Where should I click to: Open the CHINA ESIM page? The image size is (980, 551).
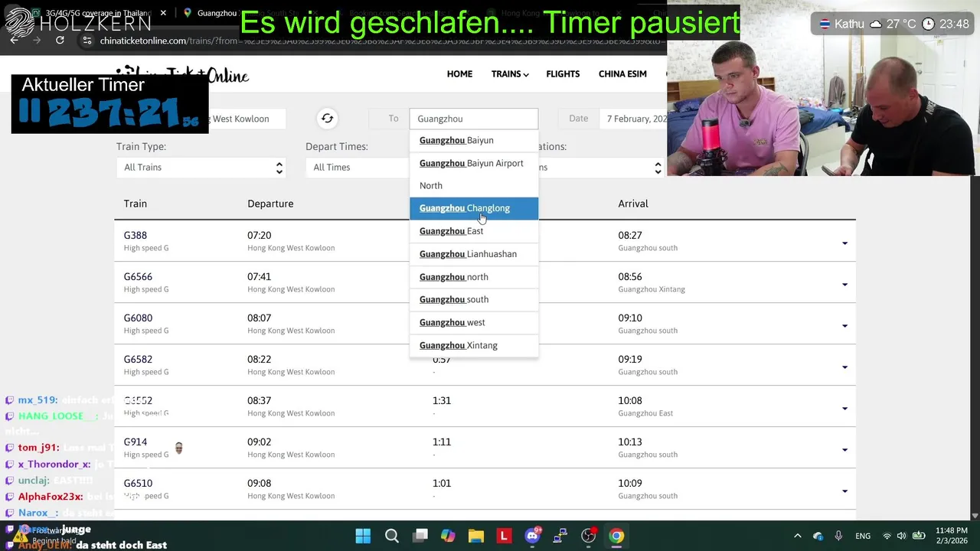622,74
